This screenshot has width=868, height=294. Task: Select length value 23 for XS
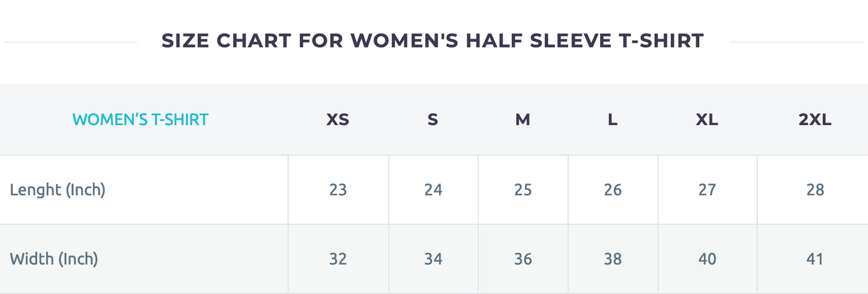point(338,190)
